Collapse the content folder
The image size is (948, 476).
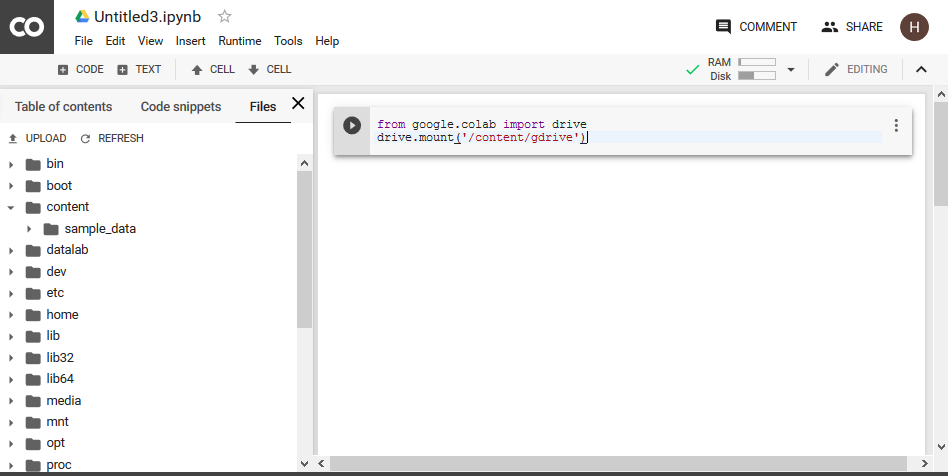(x=11, y=207)
